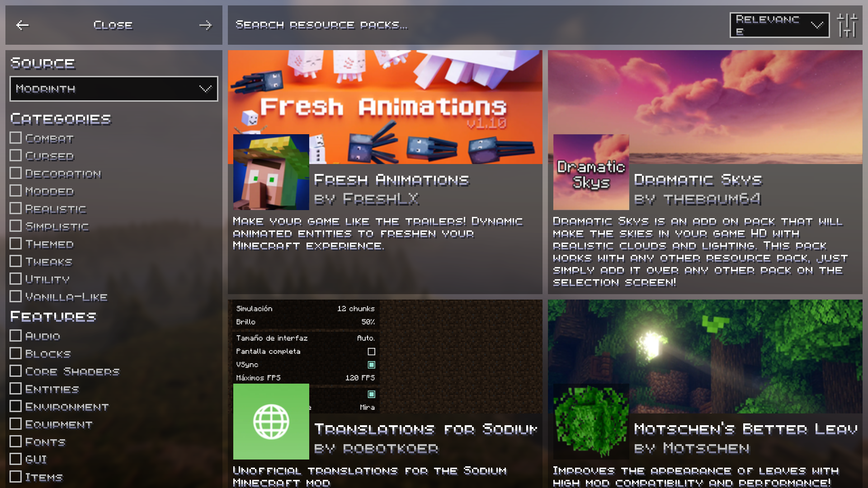The image size is (868, 488).
Task: Open the Fresh Animations pack title
Action: click(x=392, y=180)
